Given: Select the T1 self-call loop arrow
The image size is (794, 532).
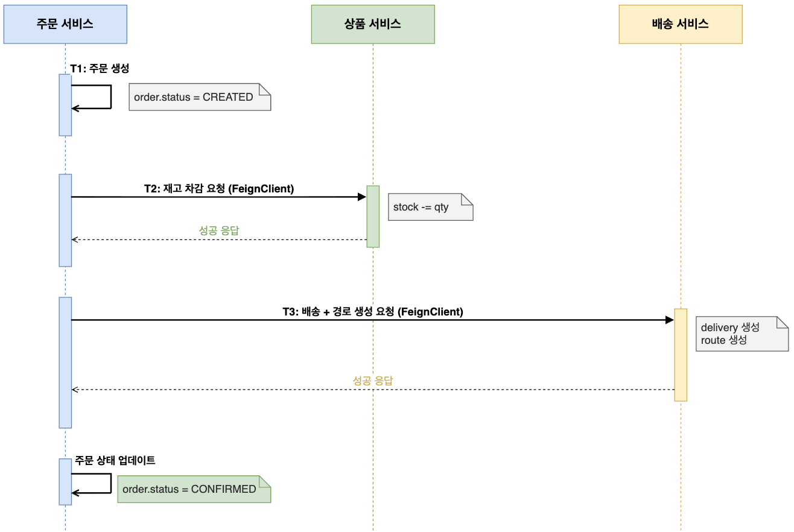Looking at the screenshot, I should (111, 97).
